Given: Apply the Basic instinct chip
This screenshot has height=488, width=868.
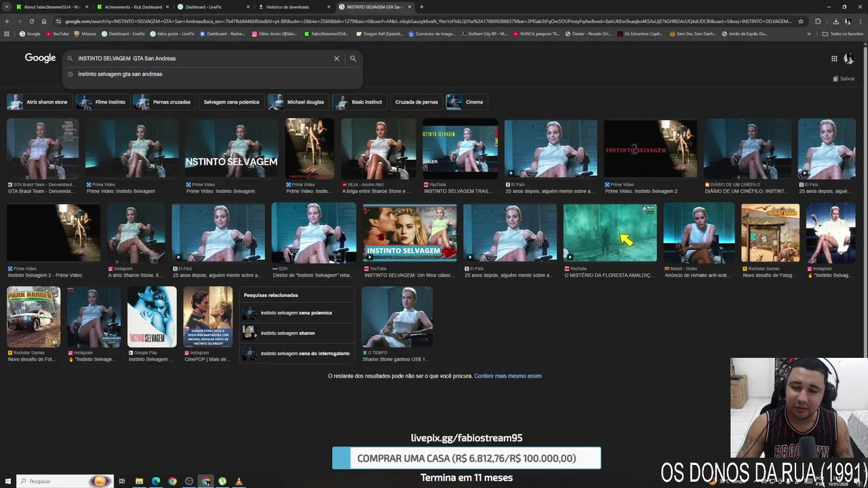Looking at the screenshot, I should click(x=359, y=102).
